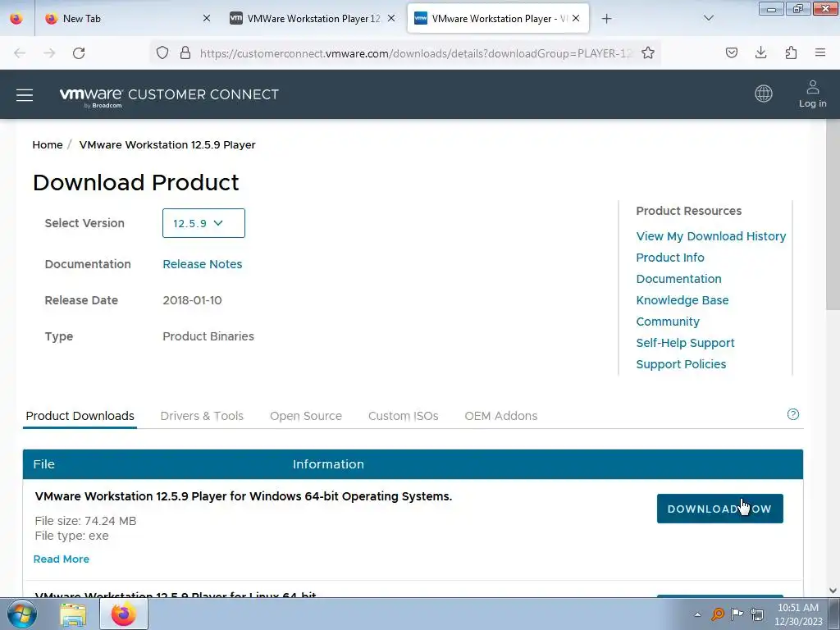
Task: Click the Firefox taskbar button
Action: [x=123, y=614]
